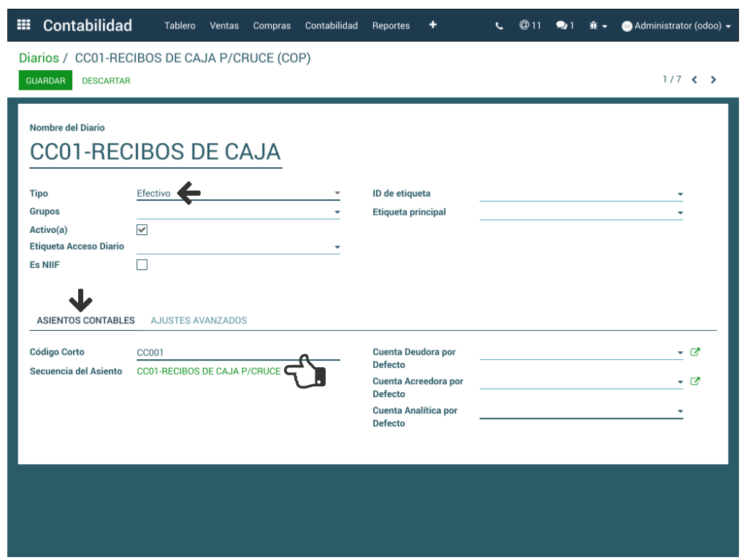Switch to Ajustes Avanzados tab
Image resolution: width=747 pixels, height=560 pixels.
199,321
